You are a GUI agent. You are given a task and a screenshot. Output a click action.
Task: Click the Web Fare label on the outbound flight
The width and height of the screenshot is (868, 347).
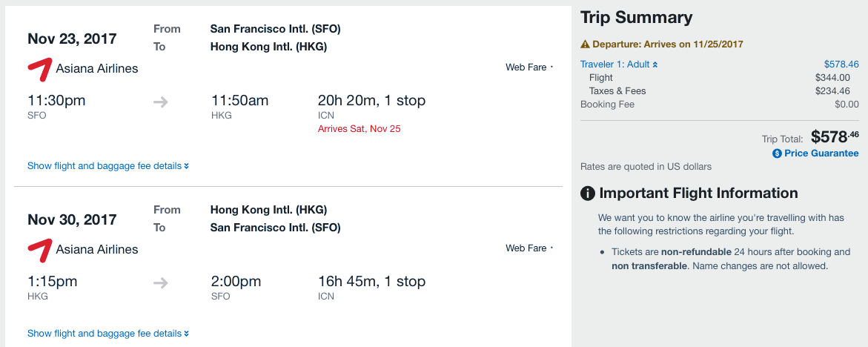point(526,67)
